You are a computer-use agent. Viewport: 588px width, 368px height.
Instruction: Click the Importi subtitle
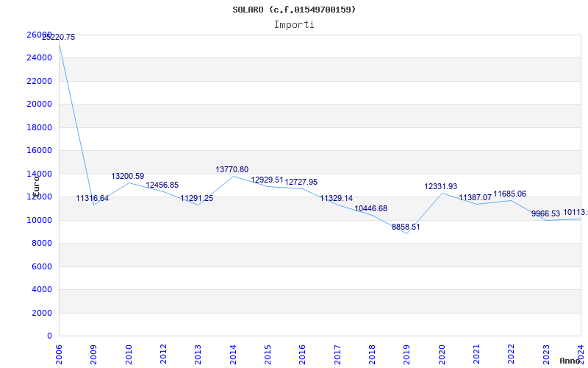point(294,25)
